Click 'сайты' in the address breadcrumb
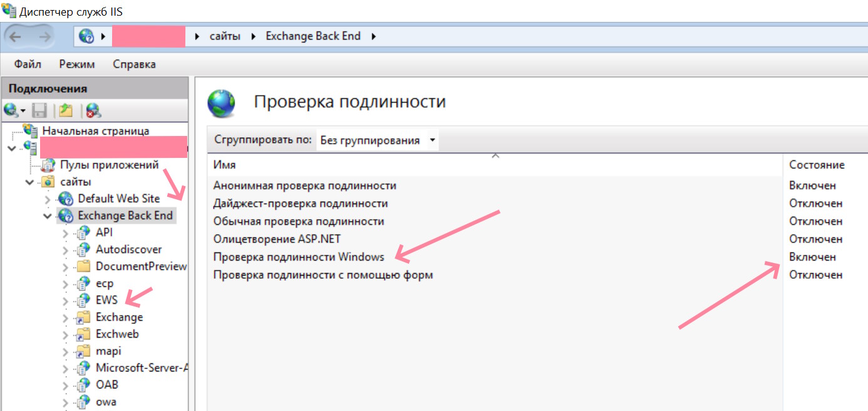Viewport: 868px width, 411px height. click(x=225, y=36)
